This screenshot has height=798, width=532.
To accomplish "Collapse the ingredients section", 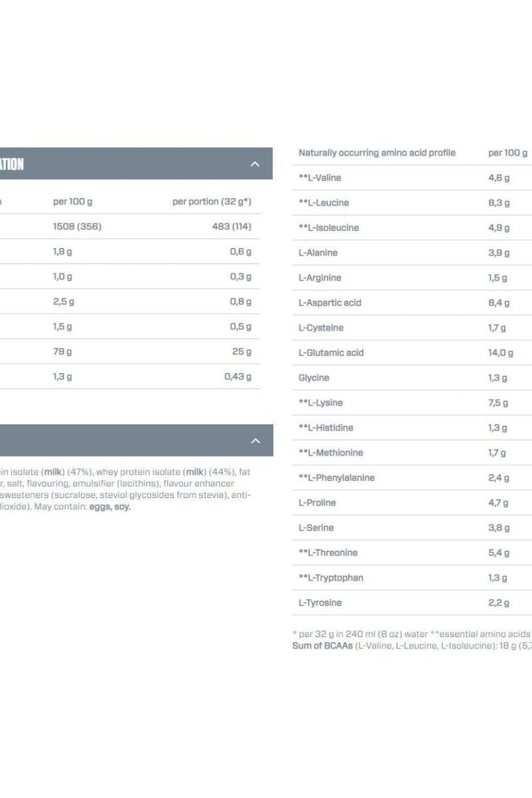I will tap(255, 440).
